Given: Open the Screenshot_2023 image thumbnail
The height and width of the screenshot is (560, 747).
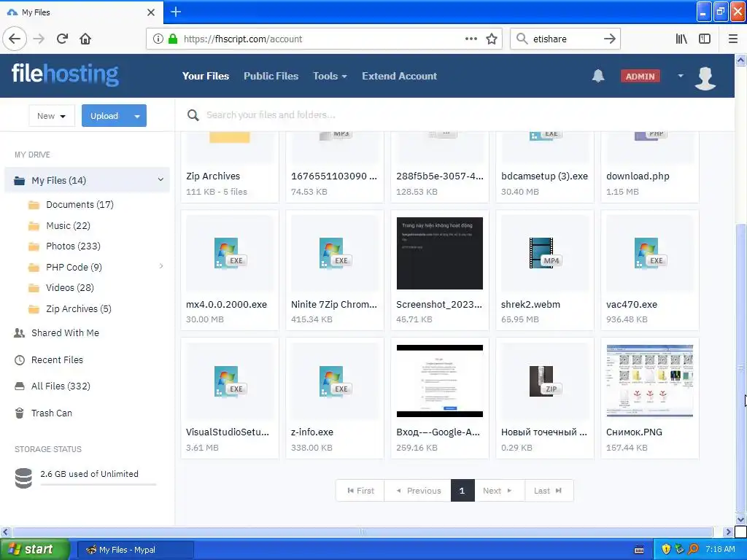Looking at the screenshot, I should pyautogui.click(x=439, y=253).
